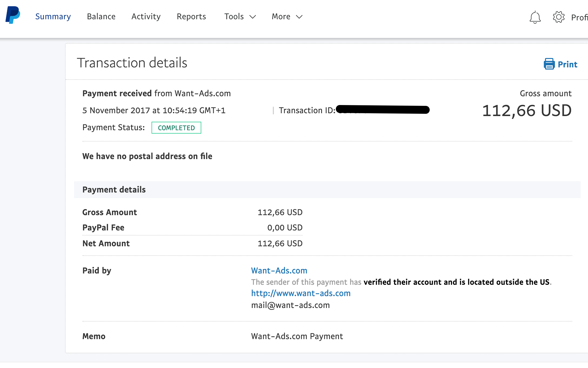Screen dimensions: 588x368
Task: Open the Balance page
Action: 101,16
